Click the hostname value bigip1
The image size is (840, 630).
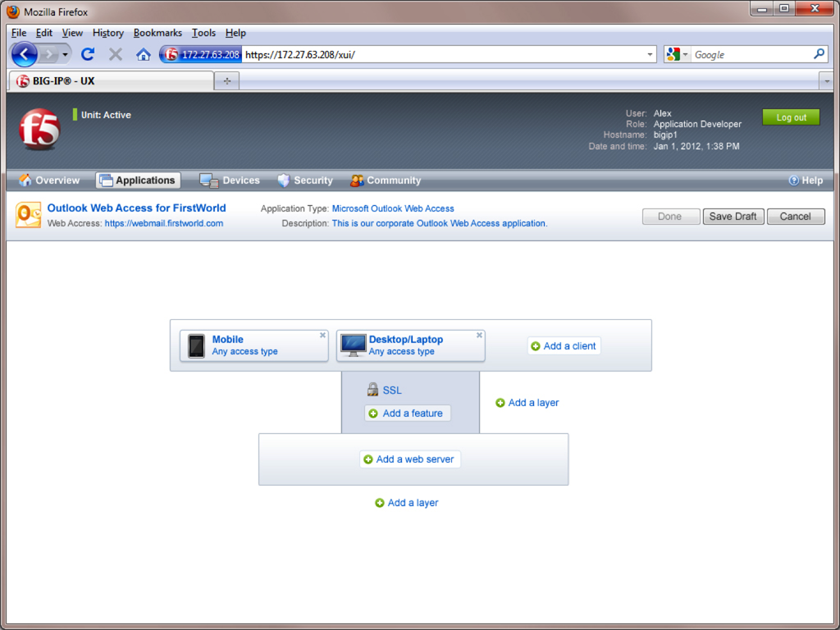[x=665, y=135]
